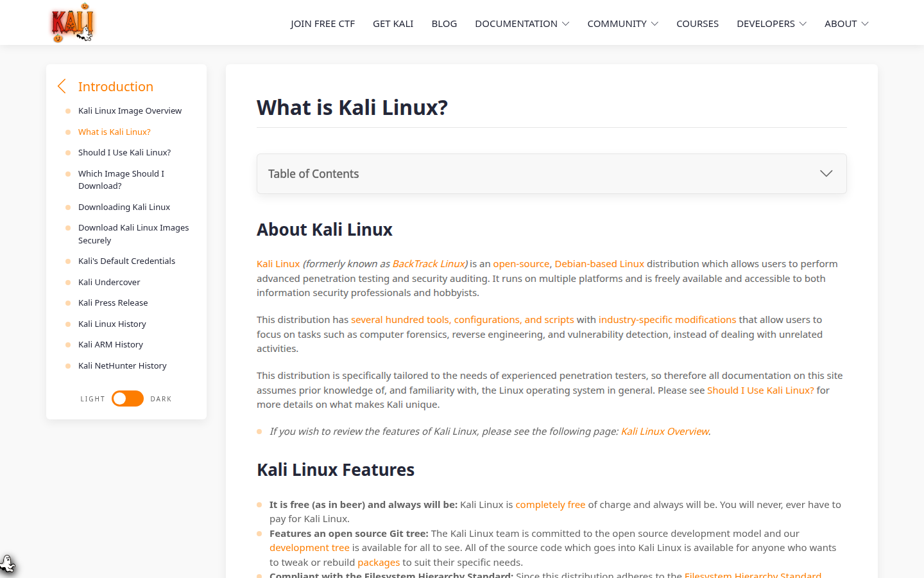
Task: Open industry-specific modifications link
Action: (667, 320)
